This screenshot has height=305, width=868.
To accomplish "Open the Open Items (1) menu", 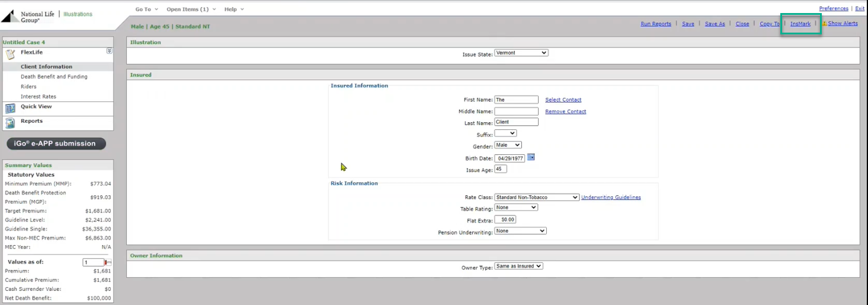I will pyautogui.click(x=191, y=9).
